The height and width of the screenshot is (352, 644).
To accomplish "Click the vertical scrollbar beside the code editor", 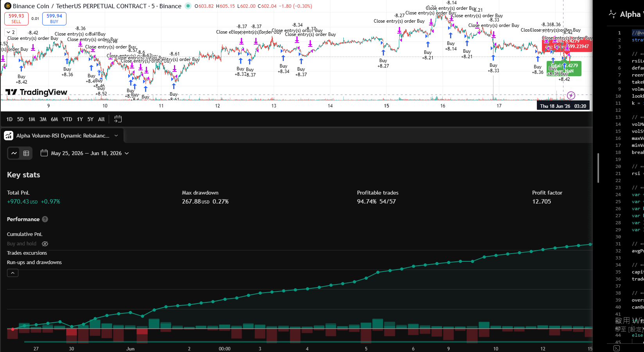I will (x=598, y=168).
